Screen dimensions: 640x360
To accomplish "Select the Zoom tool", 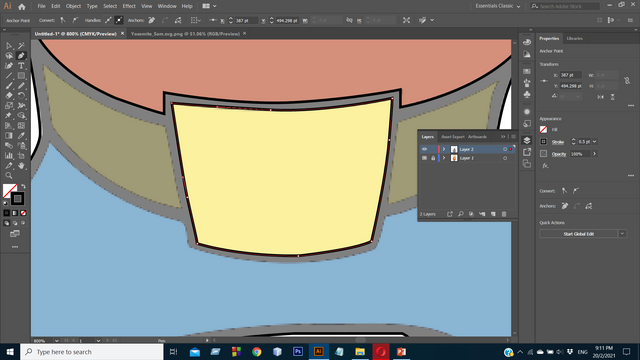I will click(9, 176).
